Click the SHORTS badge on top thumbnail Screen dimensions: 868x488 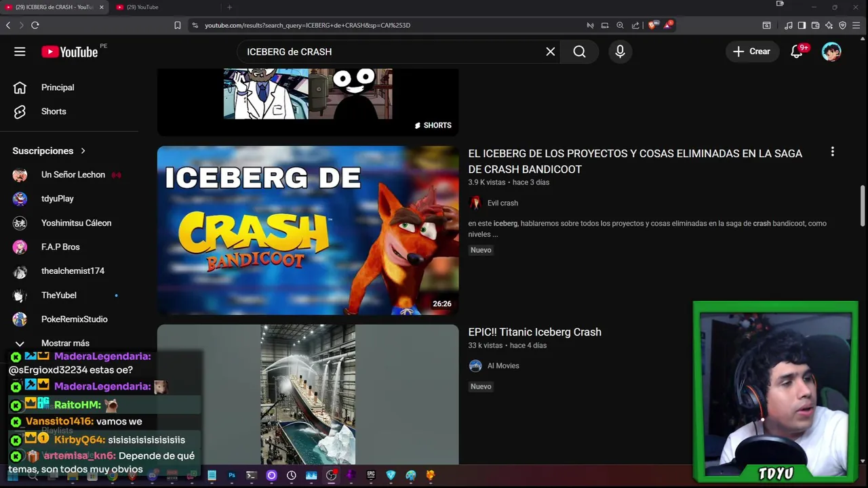(433, 125)
